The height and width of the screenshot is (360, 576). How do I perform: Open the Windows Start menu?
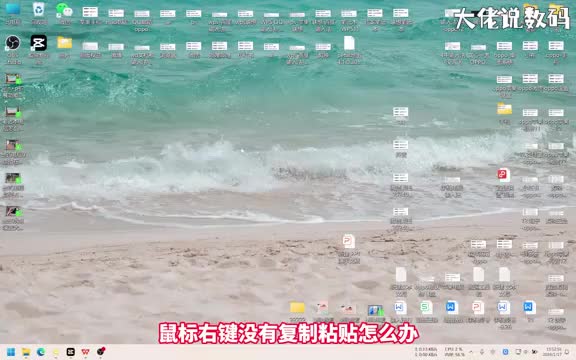coord(11,352)
